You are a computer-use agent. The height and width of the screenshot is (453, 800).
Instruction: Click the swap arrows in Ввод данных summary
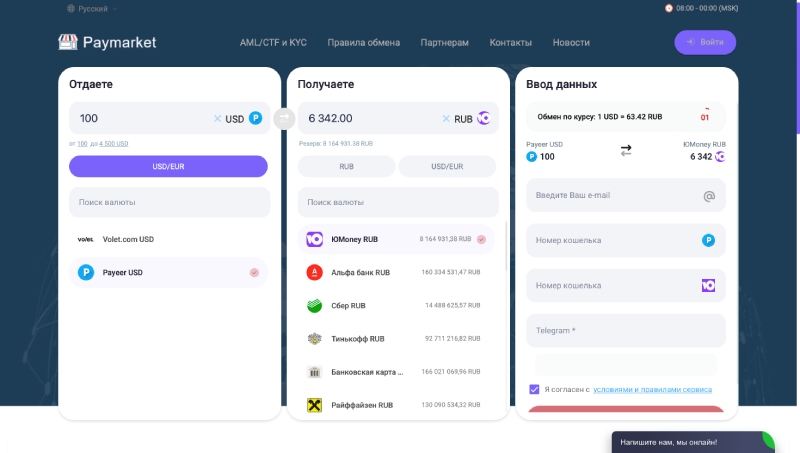[x=626, y=150]
